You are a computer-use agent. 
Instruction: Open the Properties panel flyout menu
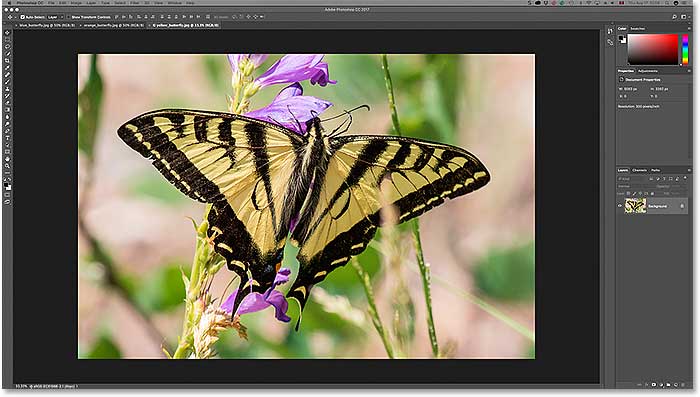[x=689, y=71]
